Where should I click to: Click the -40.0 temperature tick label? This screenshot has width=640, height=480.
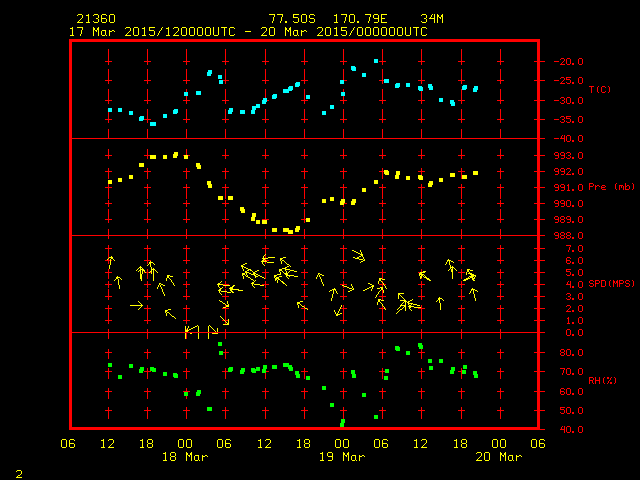[x=564, y=139]
